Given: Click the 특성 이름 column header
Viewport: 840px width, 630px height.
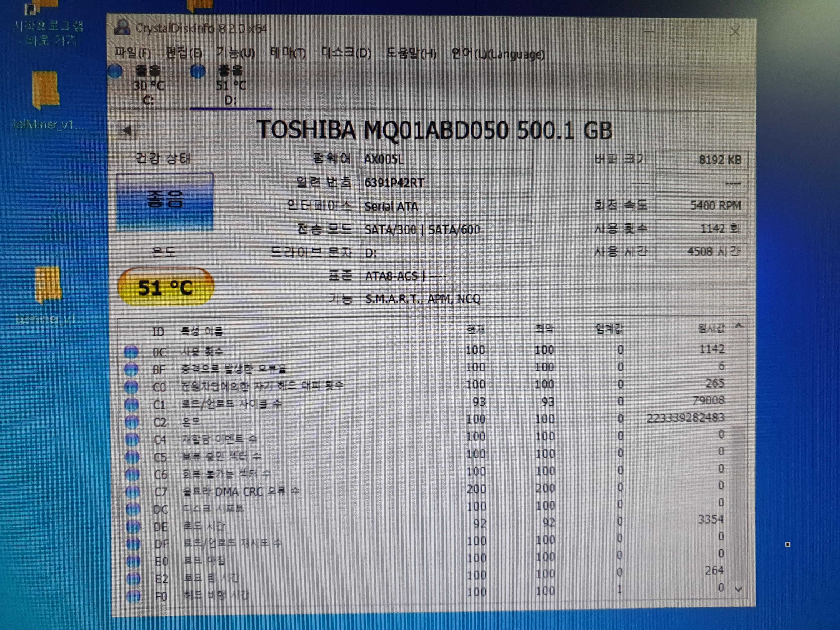Looking at the screenshot, I should (x=202, y=331).
